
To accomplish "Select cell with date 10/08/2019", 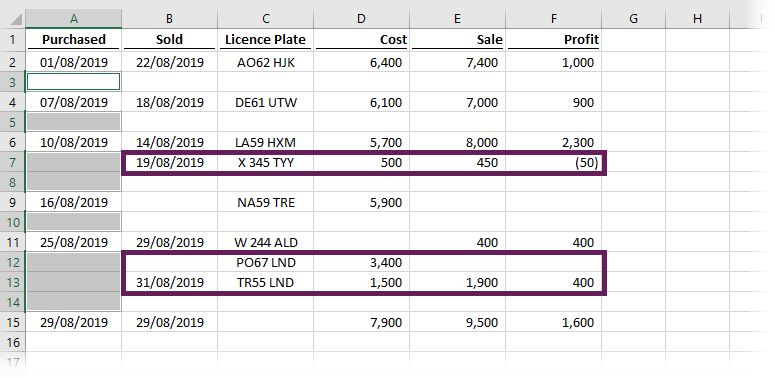I will tap(73, 142).
